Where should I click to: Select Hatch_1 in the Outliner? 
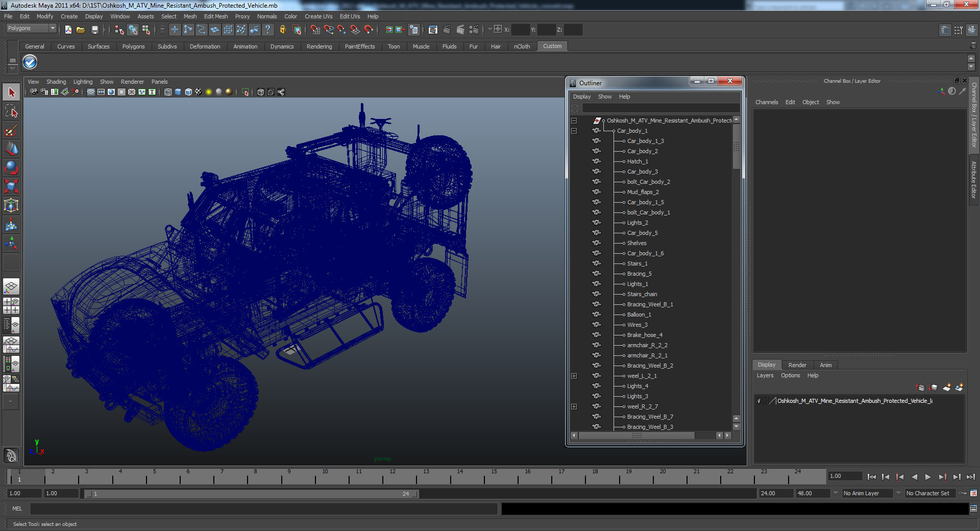638,161
